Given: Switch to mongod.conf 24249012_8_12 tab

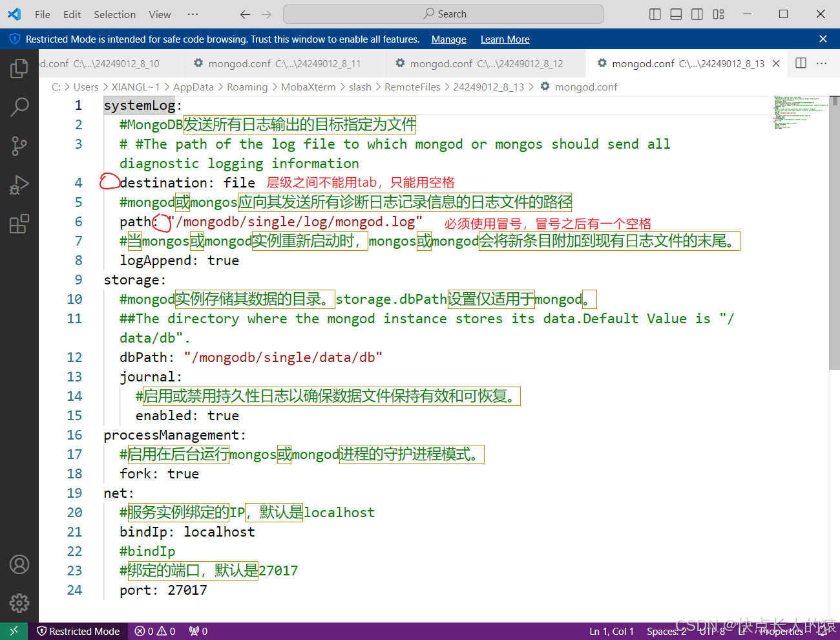Looking at the screenshot, I should (481, 63).
